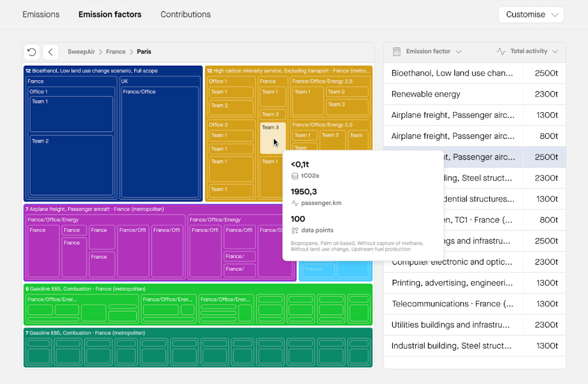
Task: Switch to the Contributions tab
Action: tap(185, 14)
